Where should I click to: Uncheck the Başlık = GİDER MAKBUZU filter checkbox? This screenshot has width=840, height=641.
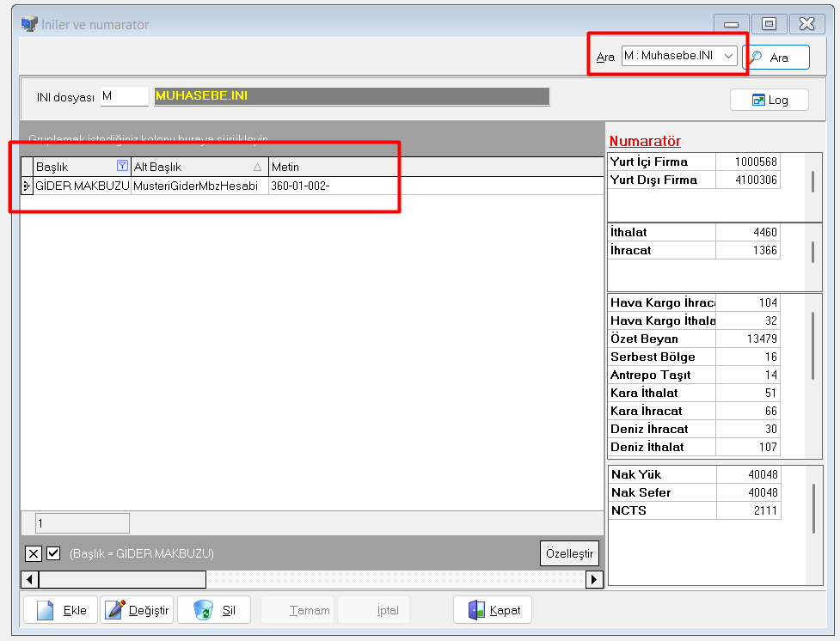(53, 553)
